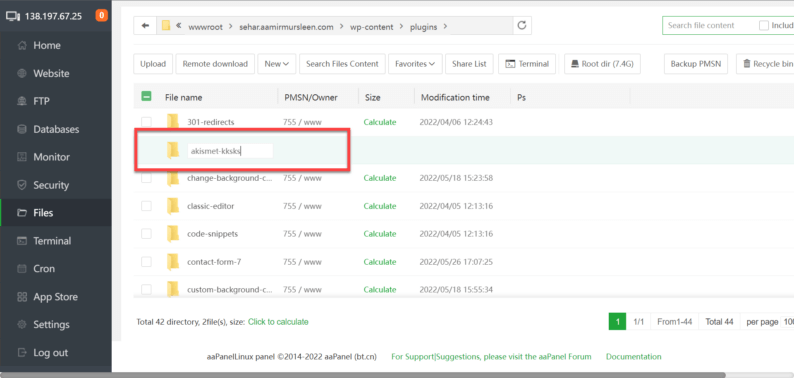794x378 pixels.
Task: Click the App Store grid icon
Action: point(22,296)
